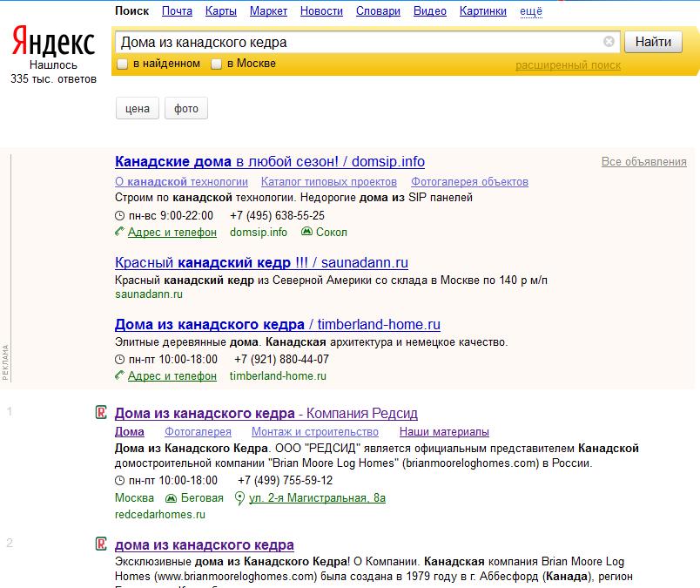Open 'Каталог типовых проектов' sitelink
The width and height of the screenshot is (700, 588).
(329, 182)
